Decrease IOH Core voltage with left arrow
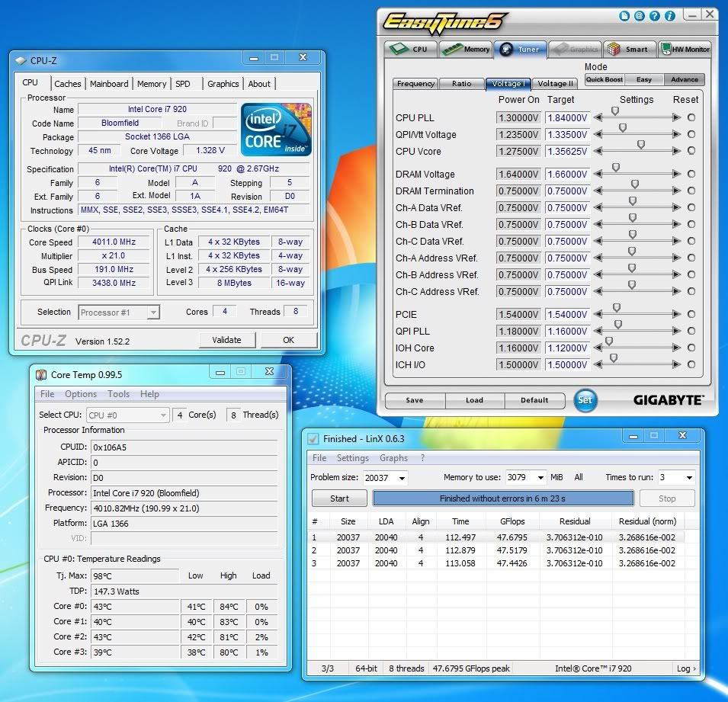Screen dimensions: 728x702 [598, 348]
